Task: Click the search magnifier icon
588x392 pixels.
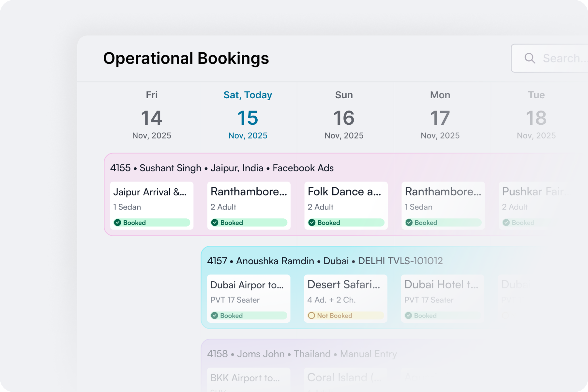Action: [530, 58]
